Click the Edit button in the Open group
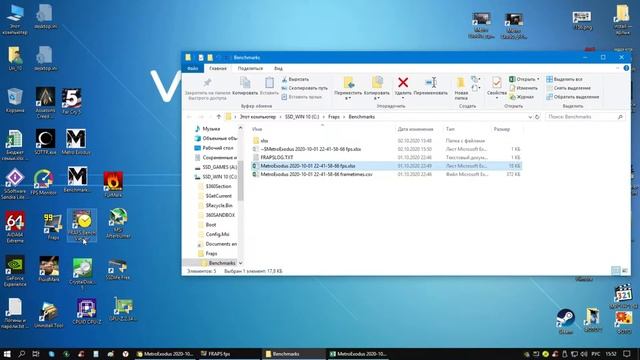Viewport: 640px width, 360px height. point(524,88)
